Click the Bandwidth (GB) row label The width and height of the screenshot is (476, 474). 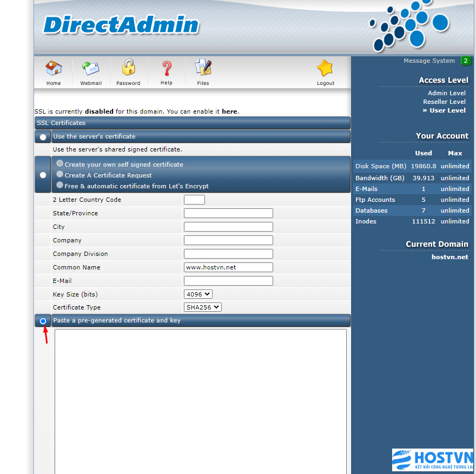(x=380, y=178)
